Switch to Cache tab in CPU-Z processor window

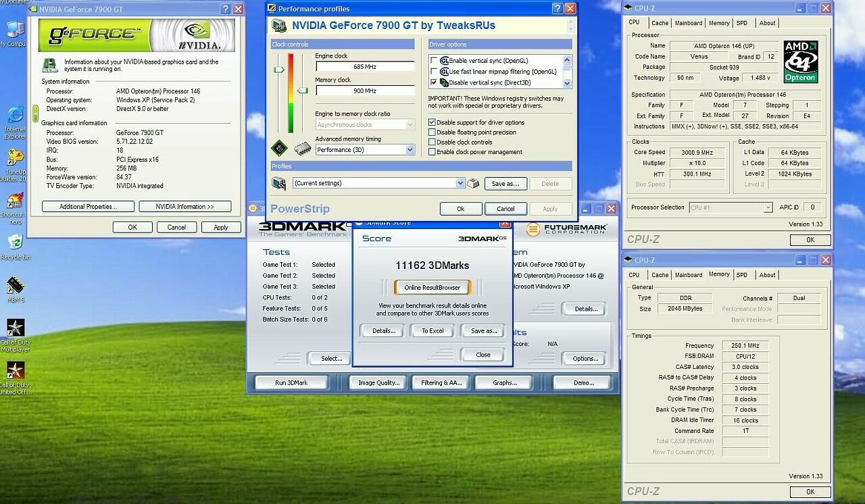[x=660, y=23]
